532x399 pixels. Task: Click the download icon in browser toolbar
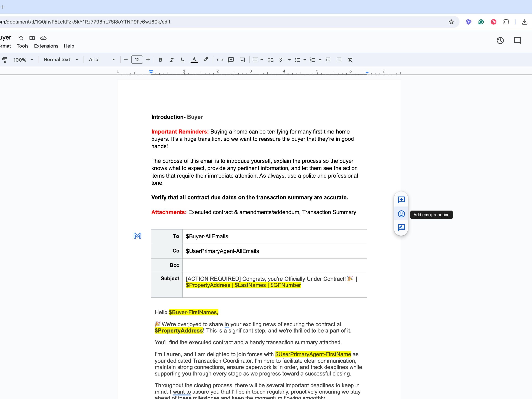(x=524, y=22)
